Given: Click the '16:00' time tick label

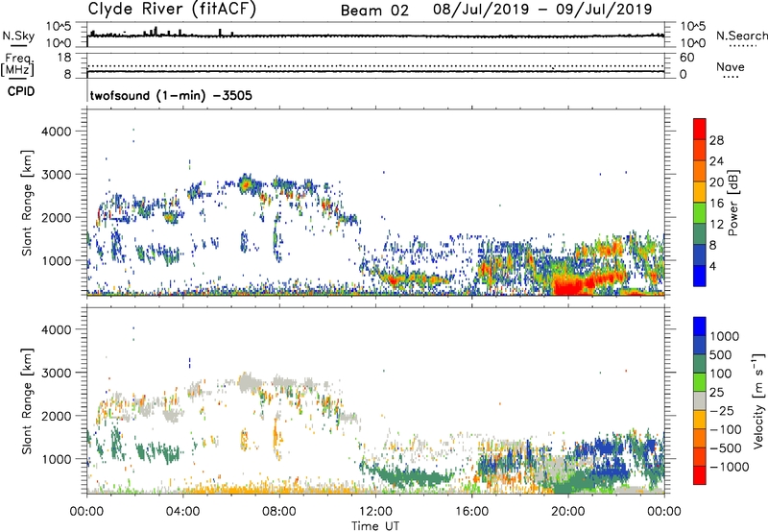Looking at the screenshot, I should tap(471, 512).
